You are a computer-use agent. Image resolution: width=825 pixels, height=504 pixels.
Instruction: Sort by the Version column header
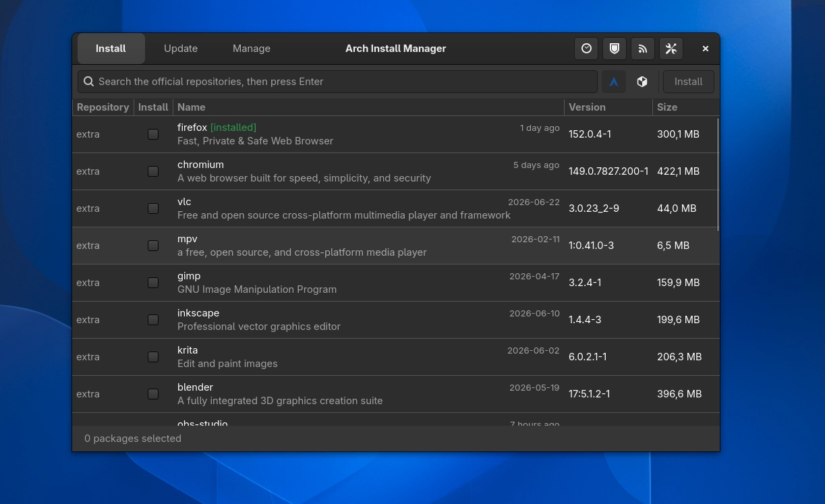(608, 107)
